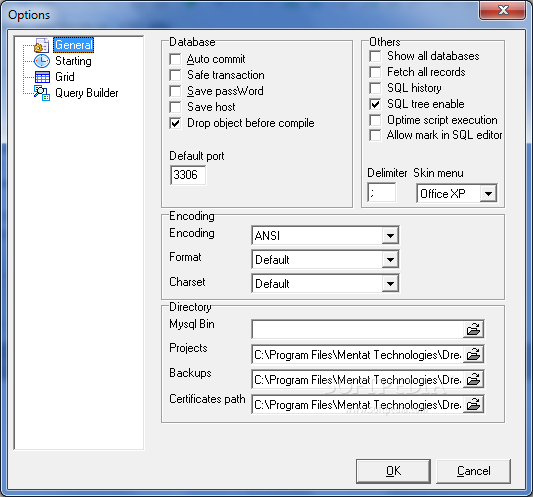Screen dimensions: 533x497
Task: Click the Starting clock icon
Action: [x=42, y=61]
